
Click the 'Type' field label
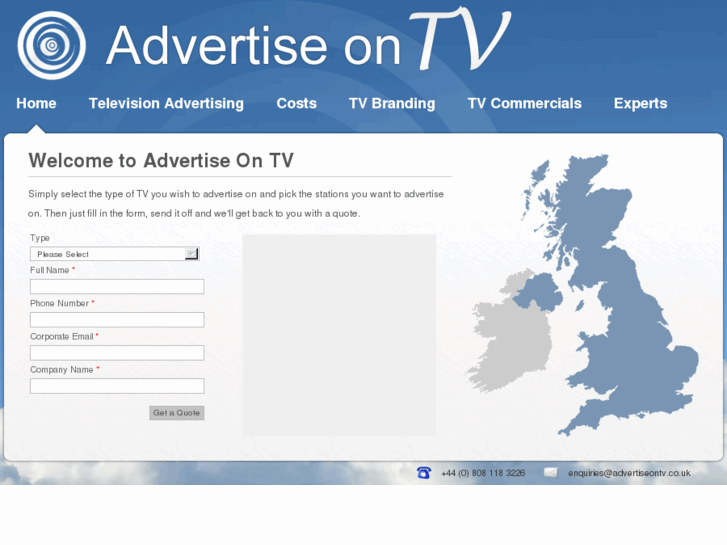[x=40, y=238]
